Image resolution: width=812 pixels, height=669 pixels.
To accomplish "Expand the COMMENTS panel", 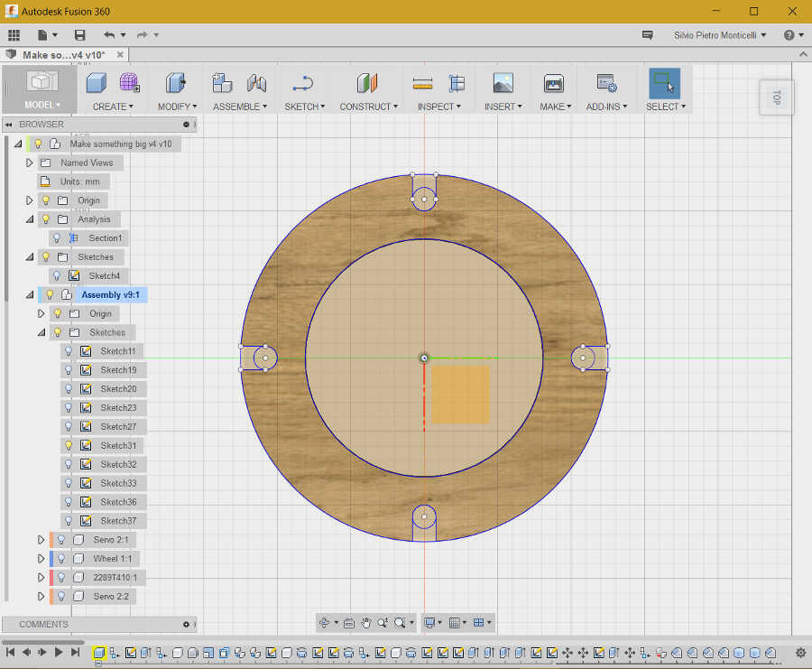I will [x=186, y=625].
